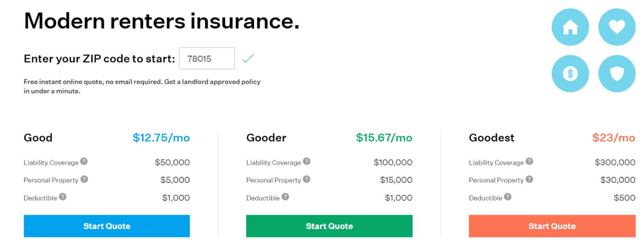This screenshot has height=249, width=644.
Task: Start a quote for the Goodest plan
Action: 552,226
